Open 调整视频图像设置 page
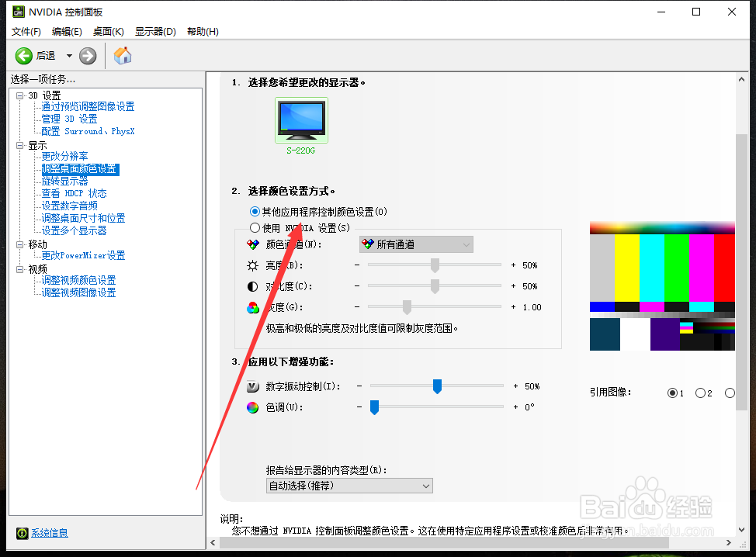The height and width of the screenshot is (557, 756). pos(78,292)
